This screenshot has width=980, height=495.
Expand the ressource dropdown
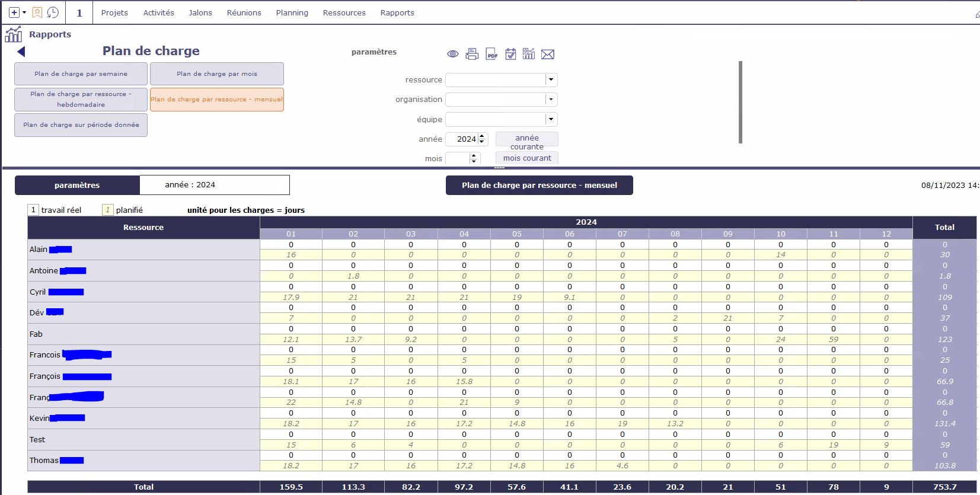(x=551, y=80)
